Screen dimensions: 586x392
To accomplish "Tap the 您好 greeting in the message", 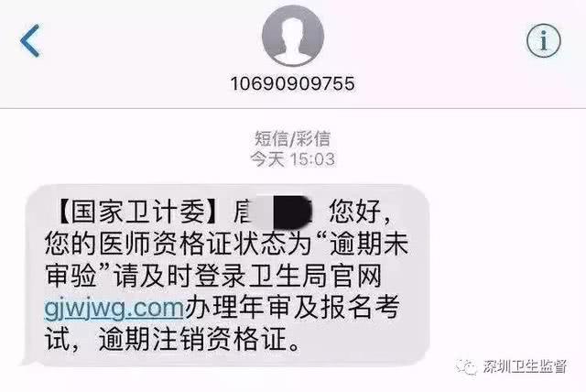I will (x=355, y=212).
